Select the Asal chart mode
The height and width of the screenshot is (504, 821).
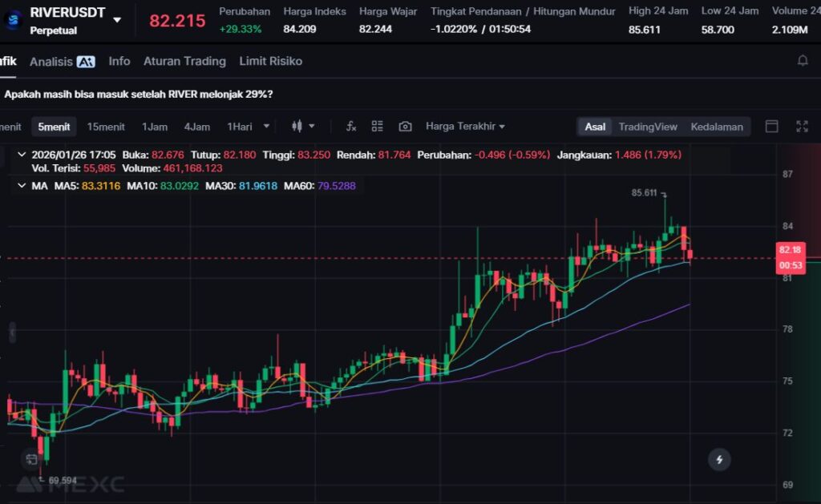tap(595, 127)
